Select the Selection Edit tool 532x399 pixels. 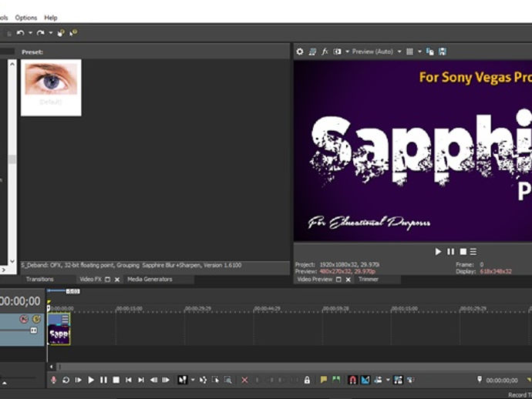(215, 380)
